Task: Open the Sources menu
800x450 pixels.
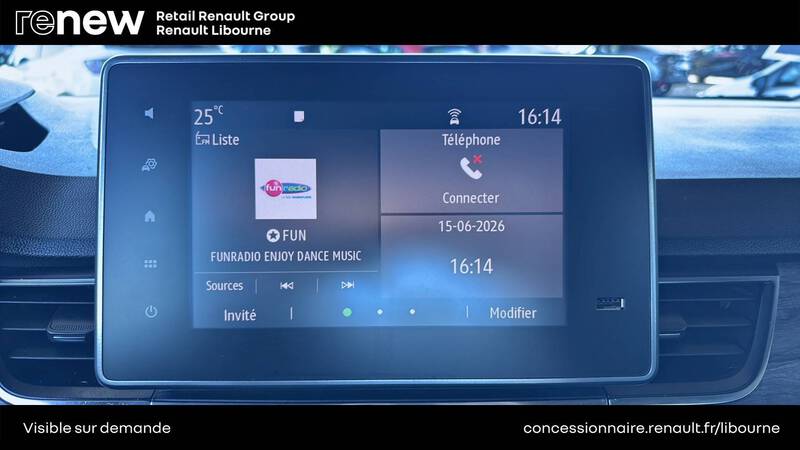Action: (x=224, y=286)
